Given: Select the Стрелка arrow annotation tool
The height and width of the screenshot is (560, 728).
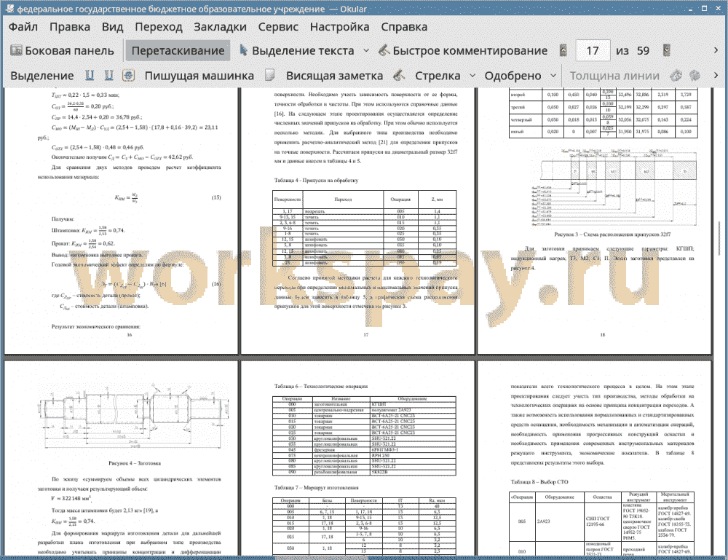Looking at the screenshot, I should (438, 76).
